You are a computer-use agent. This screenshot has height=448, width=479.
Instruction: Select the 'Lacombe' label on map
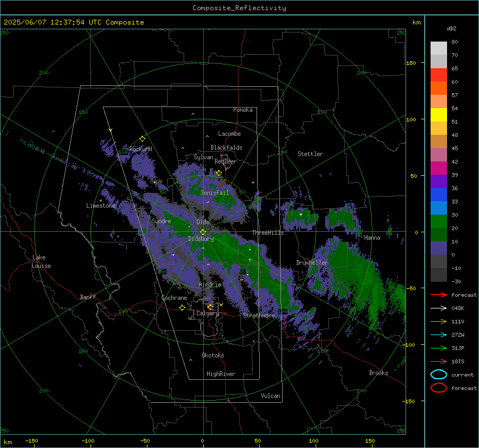click(229, 134)
